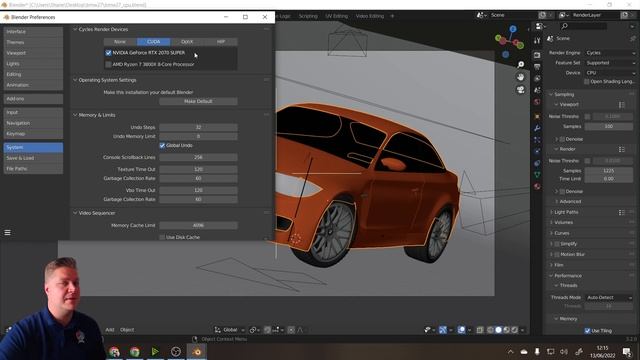Open the Particles properties tab icon

(x=537, y=140)
